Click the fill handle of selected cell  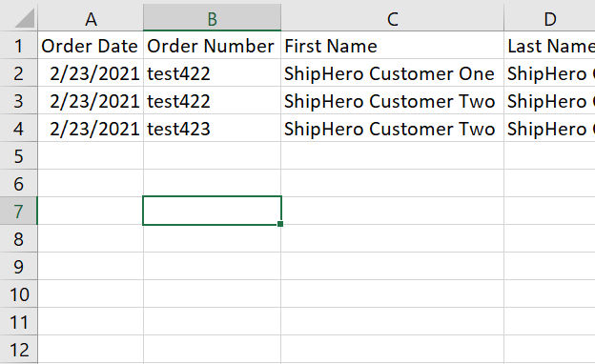[x=280, y=224]
